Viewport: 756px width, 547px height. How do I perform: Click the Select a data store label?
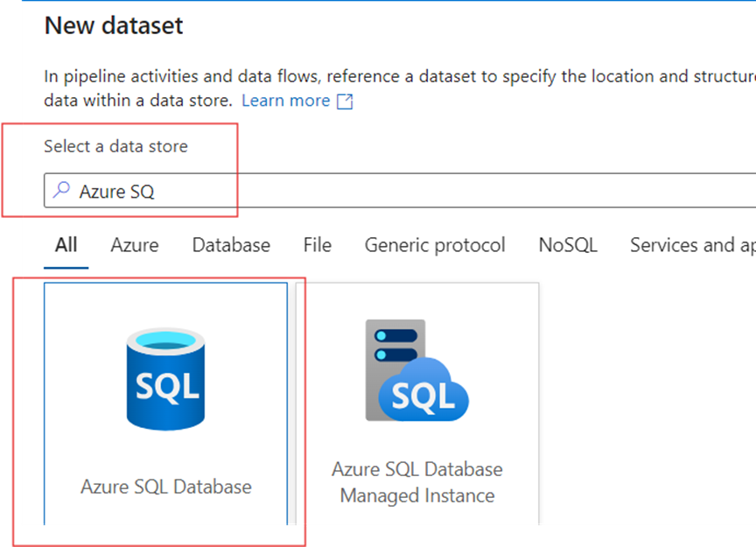pyautogui.click(x=115, y=146)
